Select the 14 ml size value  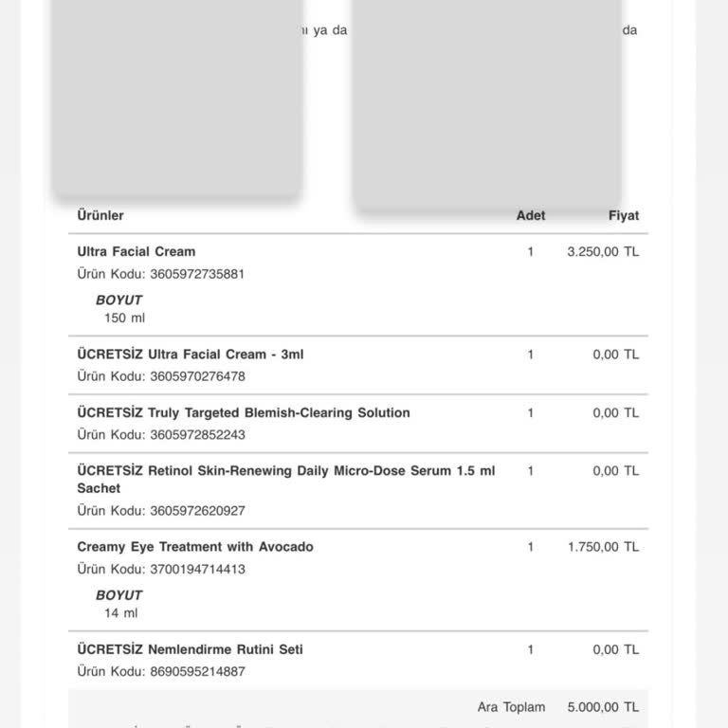coord(121,613)
